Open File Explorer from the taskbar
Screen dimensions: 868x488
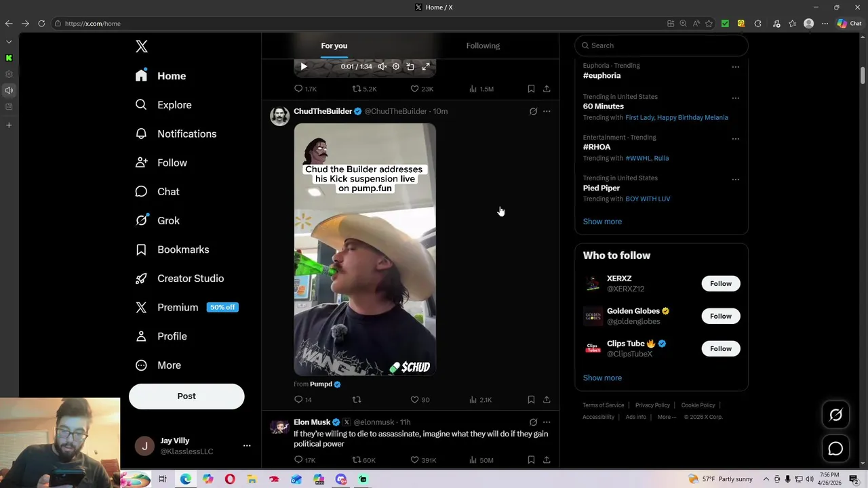252,479
